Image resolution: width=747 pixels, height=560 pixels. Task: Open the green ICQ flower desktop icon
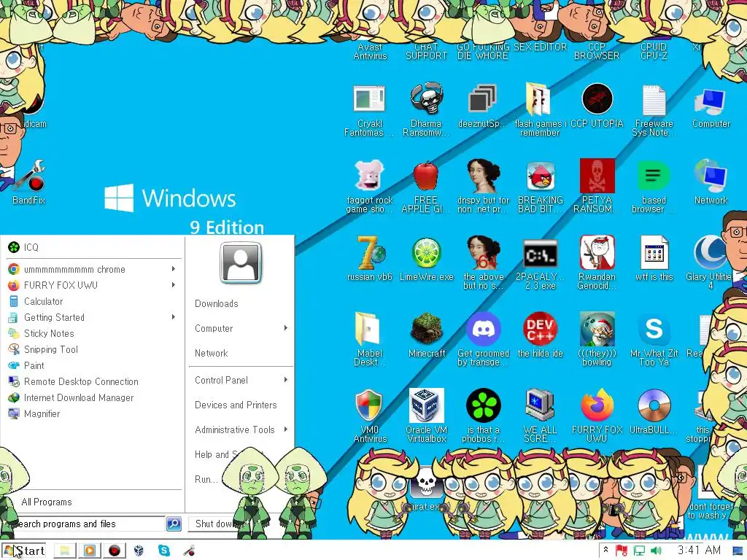click(x=483, y=405)
